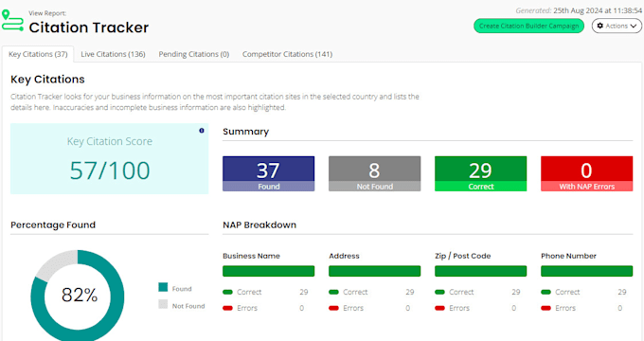Expand the Actions chevron arrow

pos(634,26)
